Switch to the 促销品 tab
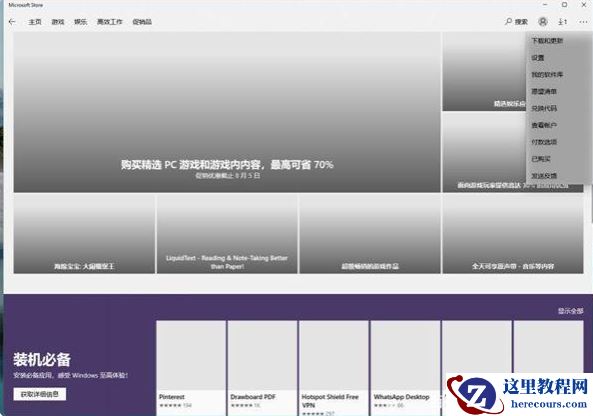 (142, 22)
